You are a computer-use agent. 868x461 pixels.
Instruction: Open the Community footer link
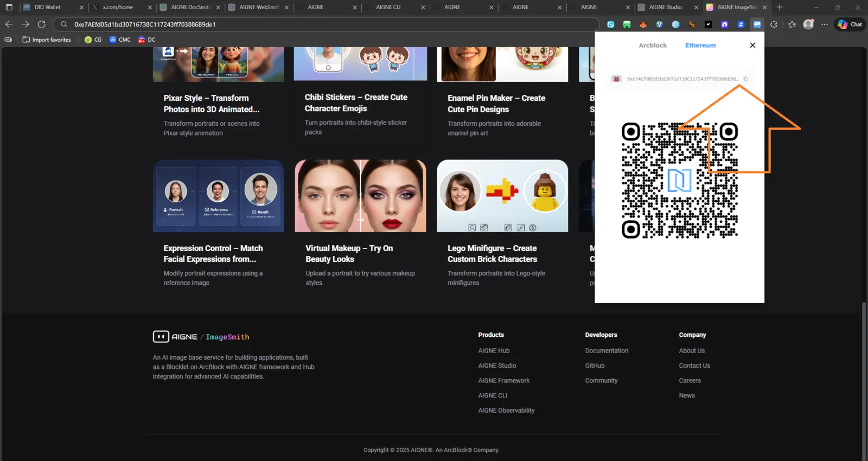[601, 381]
